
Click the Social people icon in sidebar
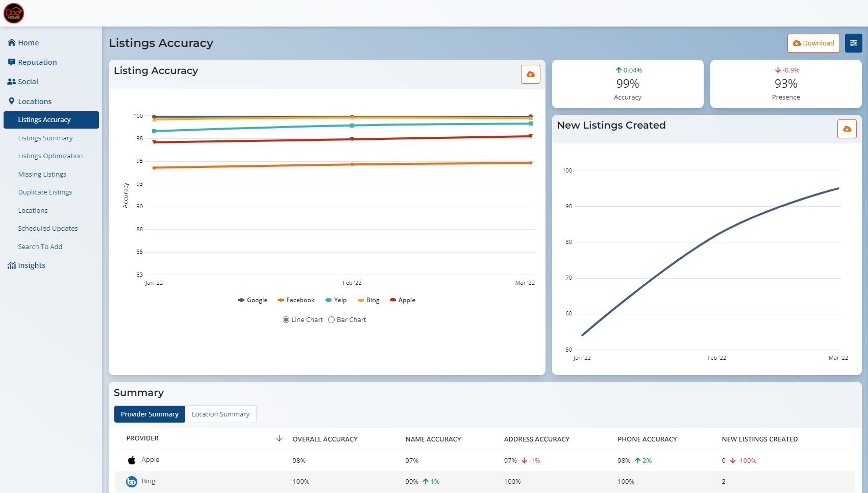[x=11, y=82]
